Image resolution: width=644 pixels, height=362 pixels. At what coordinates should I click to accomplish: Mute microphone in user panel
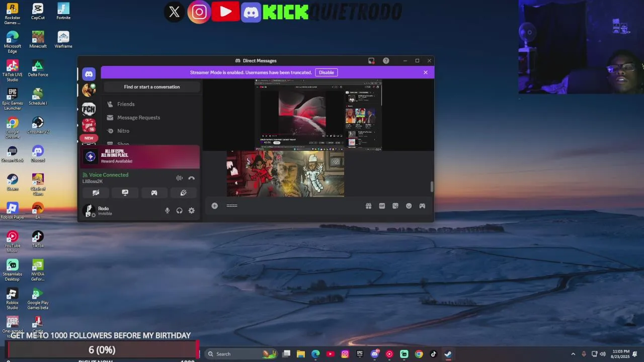[168, 211]
